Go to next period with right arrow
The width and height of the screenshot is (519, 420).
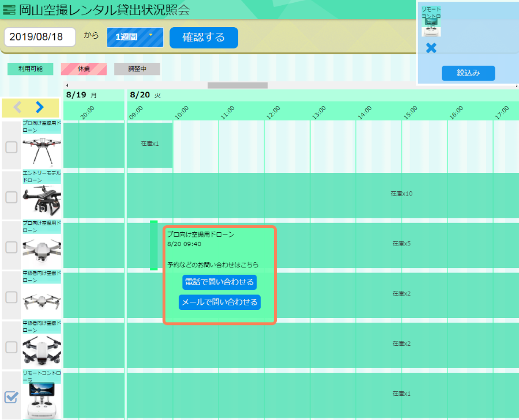(39, 107)
